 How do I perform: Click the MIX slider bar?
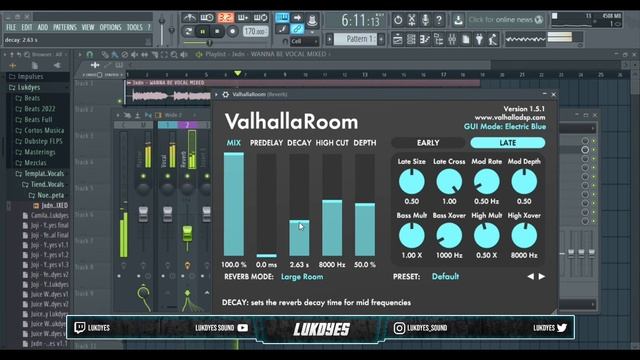[233, 204]
